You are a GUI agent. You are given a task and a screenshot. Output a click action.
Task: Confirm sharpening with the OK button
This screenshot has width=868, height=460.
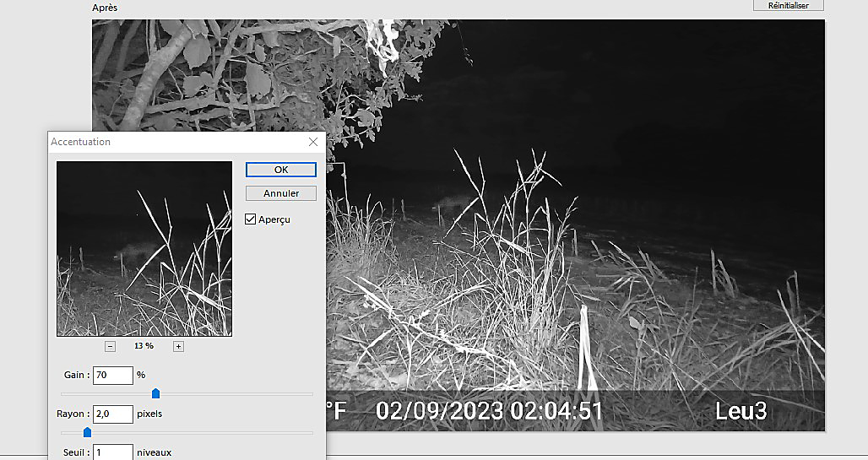tap(281, 170)
